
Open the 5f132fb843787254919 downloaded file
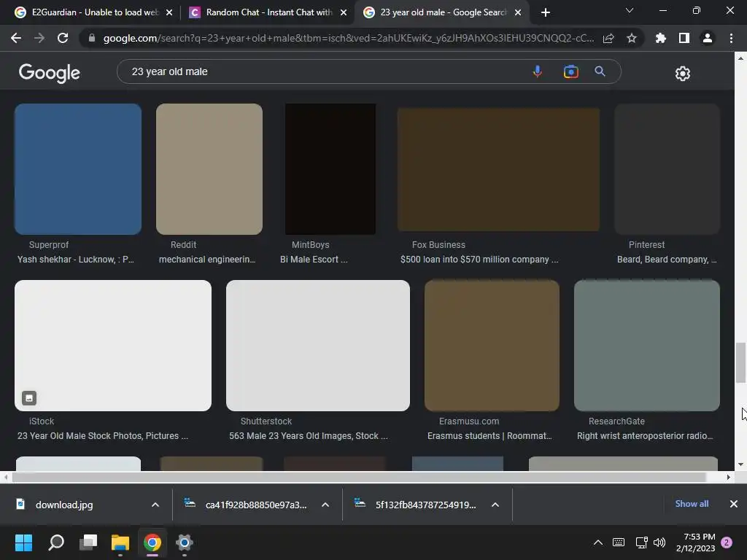click(x=425, y=505)
